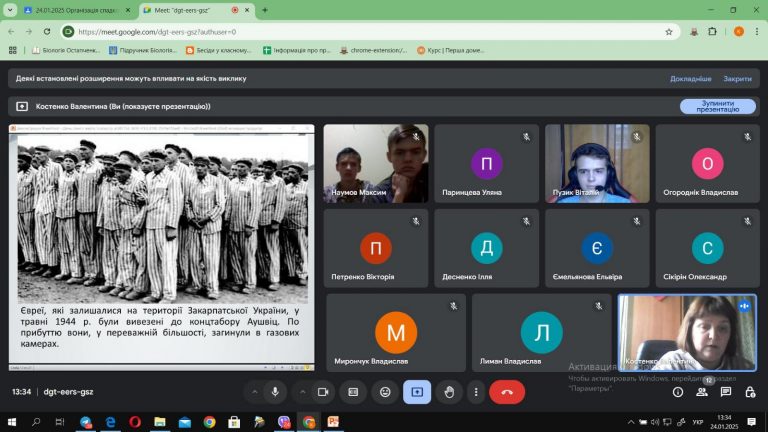Toggle the camera button in Meet controls
768x432 pixels.
[323, 392]
